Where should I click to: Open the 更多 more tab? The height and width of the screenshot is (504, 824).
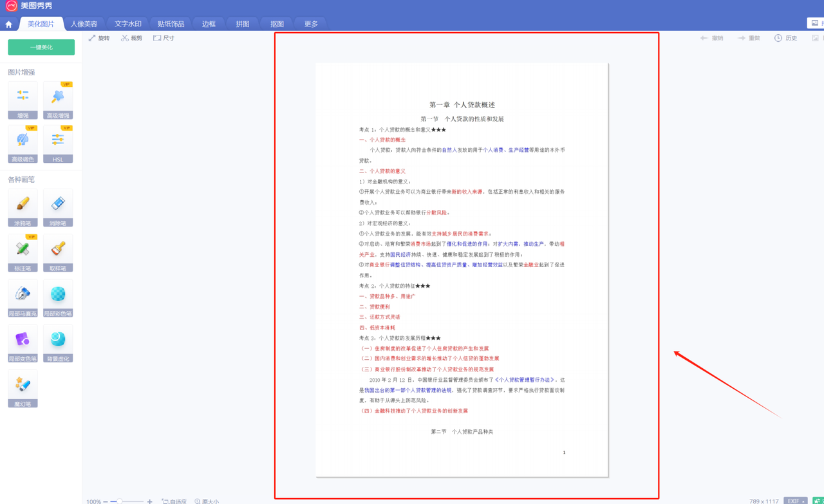coord(312,24)
